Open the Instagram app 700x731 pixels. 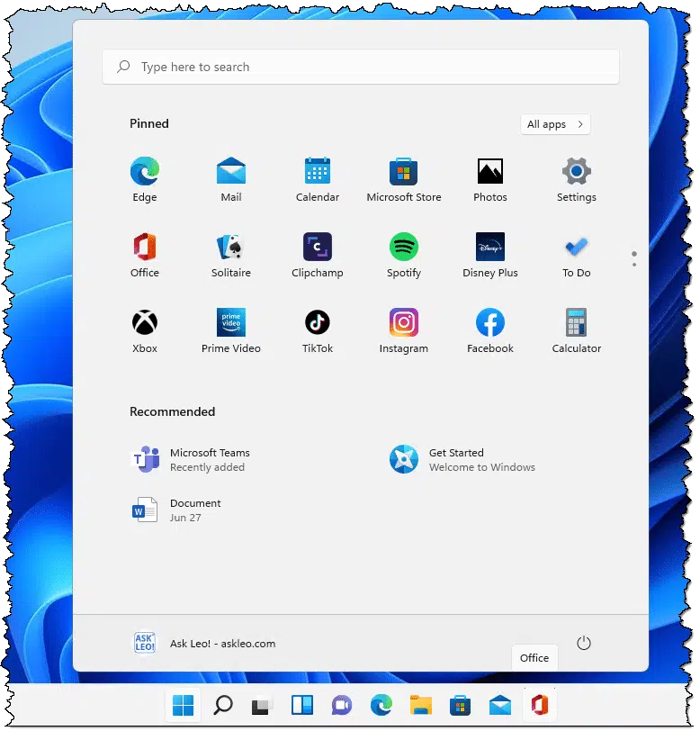coord(404,330)
